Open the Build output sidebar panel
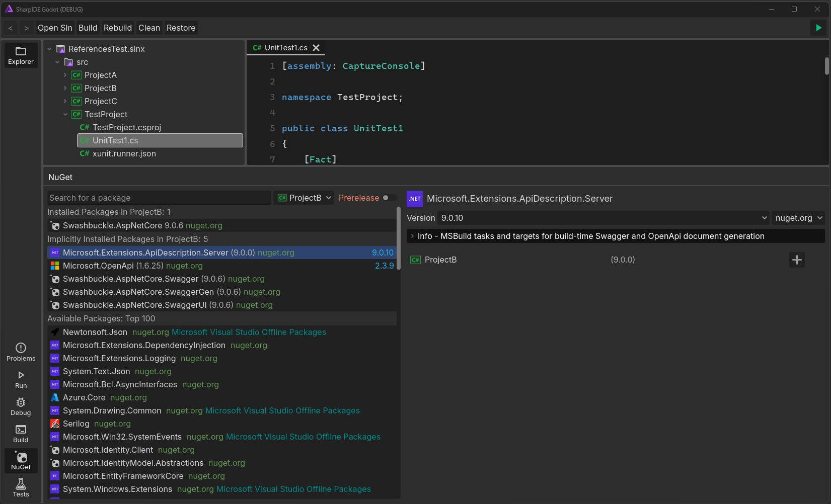The image size is (831, 504). pos(21,434)
